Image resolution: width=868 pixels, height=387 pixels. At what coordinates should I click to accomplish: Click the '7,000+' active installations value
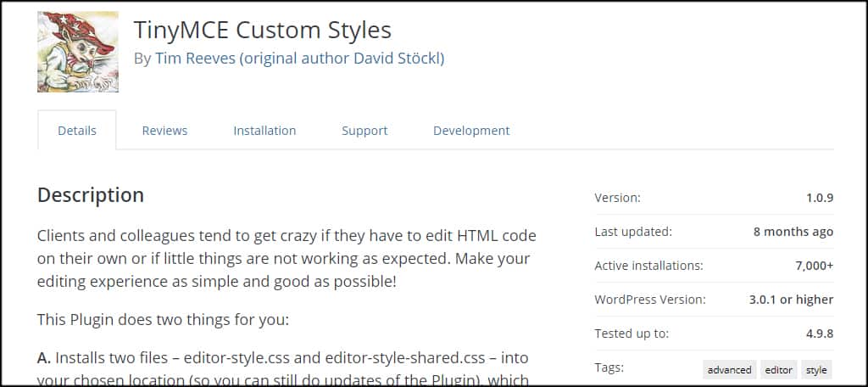815,266
